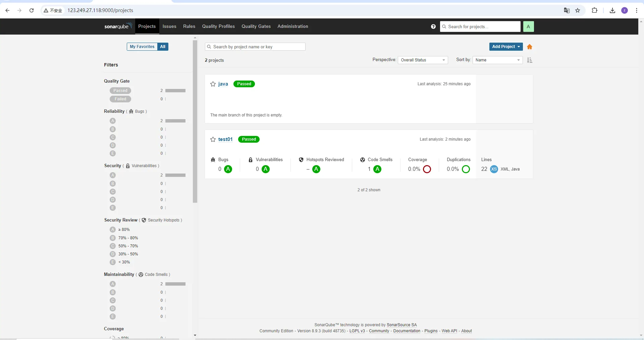644x340 pixels.
Task: Open the About footer link
Action: 467,331
